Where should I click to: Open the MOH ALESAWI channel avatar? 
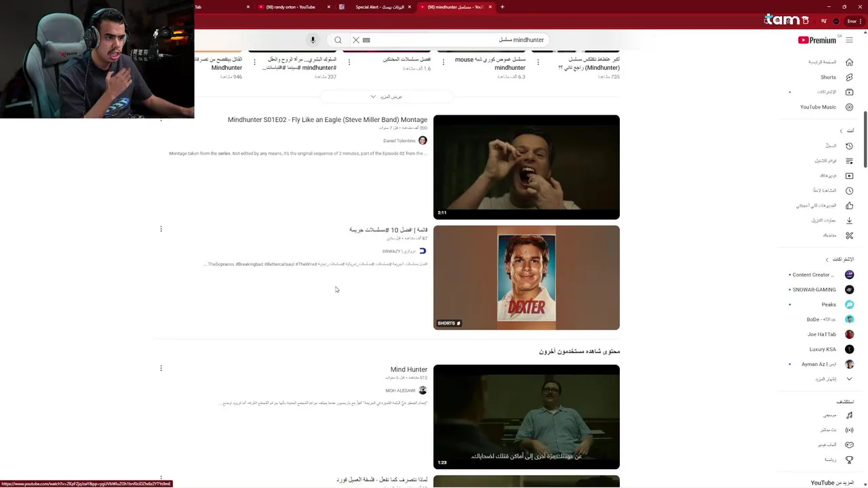(422, 390)
